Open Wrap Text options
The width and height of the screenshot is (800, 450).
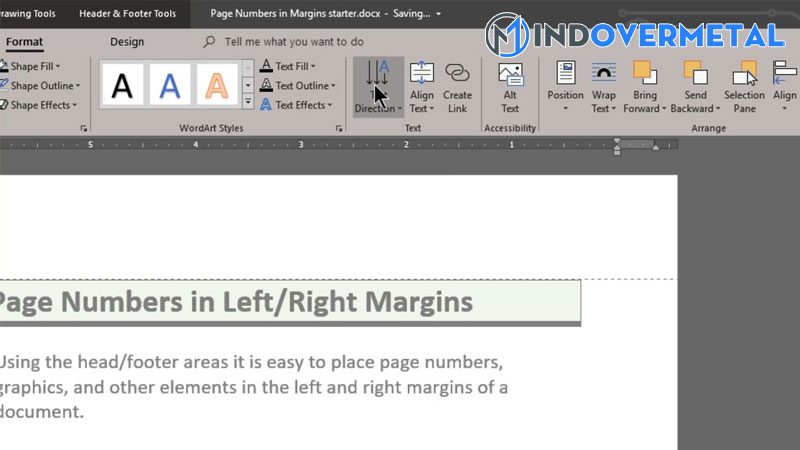[x=603, y=88]
